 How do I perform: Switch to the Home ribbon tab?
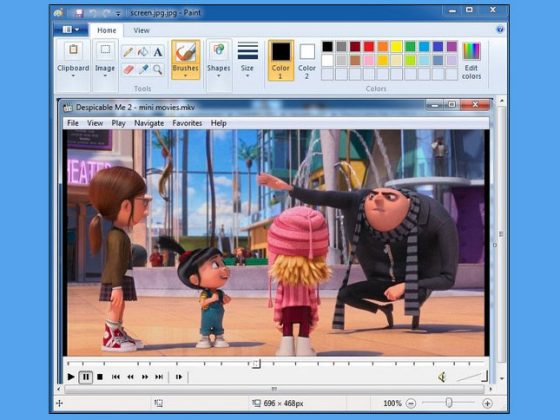[106, 31]
